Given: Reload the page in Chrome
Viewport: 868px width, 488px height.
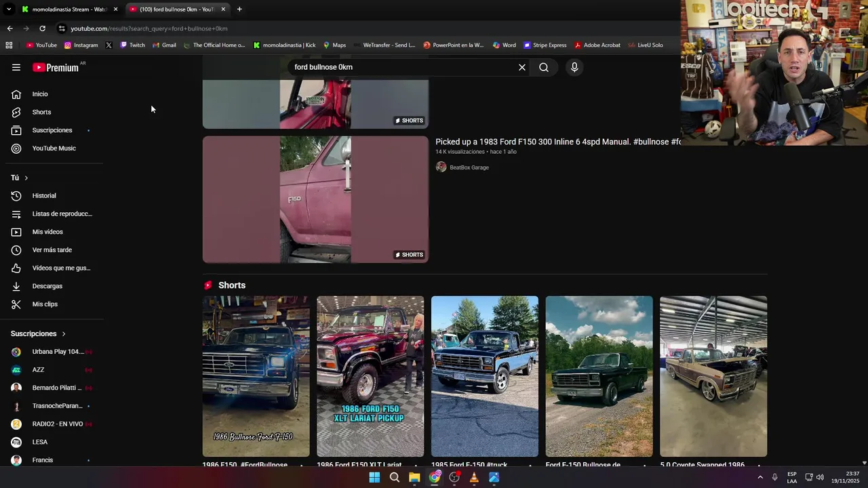Looking at the screenshot, I should [42, 28].
